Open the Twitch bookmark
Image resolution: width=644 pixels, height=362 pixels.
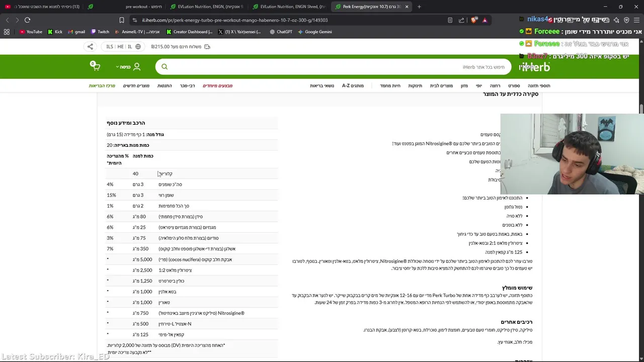coord(100,32)
